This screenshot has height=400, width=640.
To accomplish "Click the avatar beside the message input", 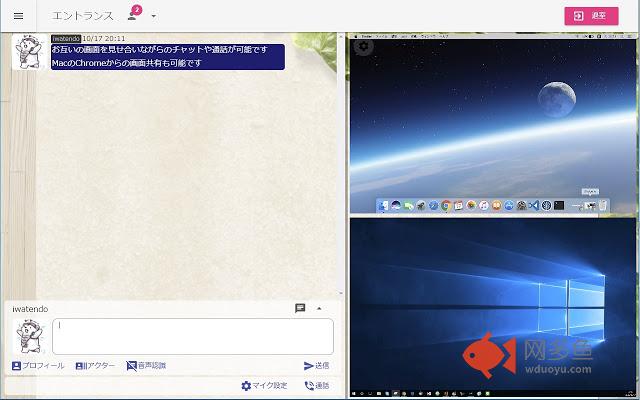I will pyautogui.click(x=29, y=336).
